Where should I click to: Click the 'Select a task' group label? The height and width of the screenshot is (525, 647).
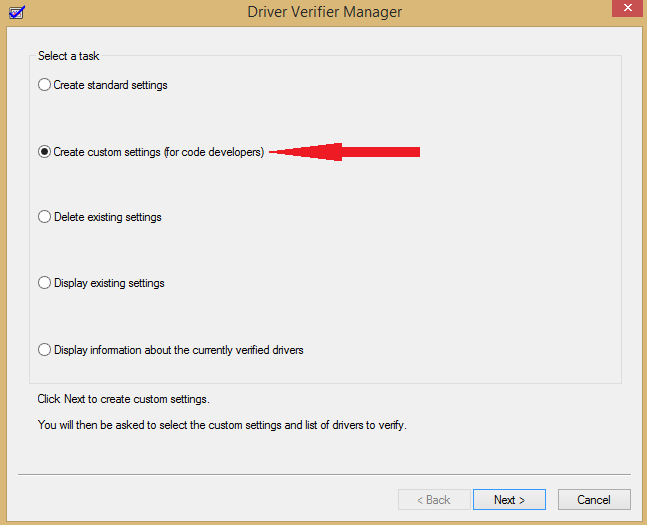68,56
